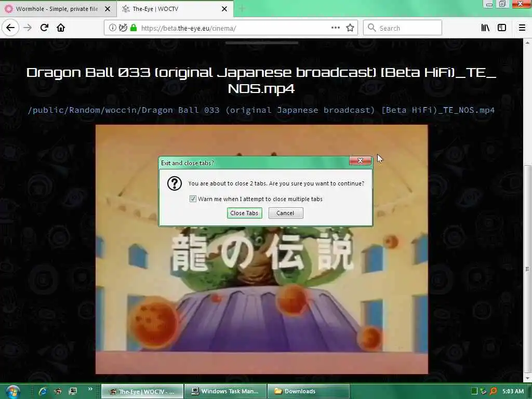Open the Firefox hamburger menu
Image resolution: width=532 pixels, height=399 pixels.
point(522,28)
